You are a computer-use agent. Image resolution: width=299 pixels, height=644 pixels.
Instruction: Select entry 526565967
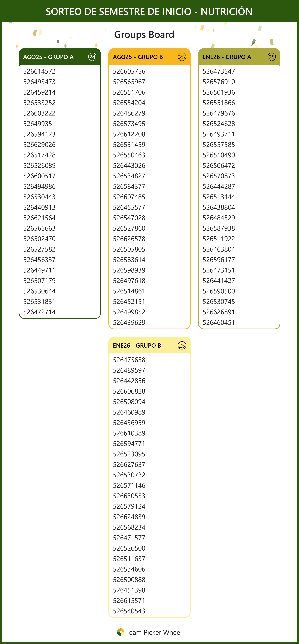[x=129, y=82]
